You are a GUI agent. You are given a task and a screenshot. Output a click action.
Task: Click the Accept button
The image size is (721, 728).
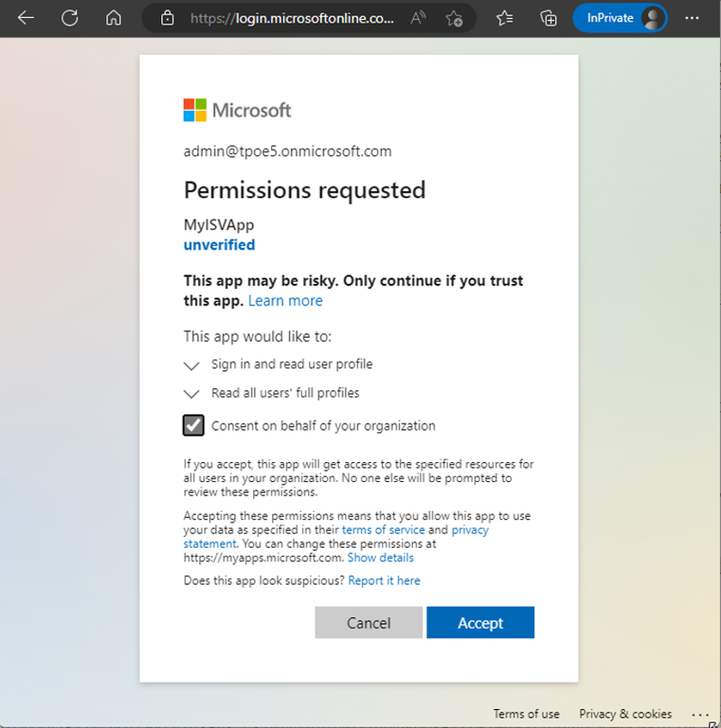[x=480, y=623]
